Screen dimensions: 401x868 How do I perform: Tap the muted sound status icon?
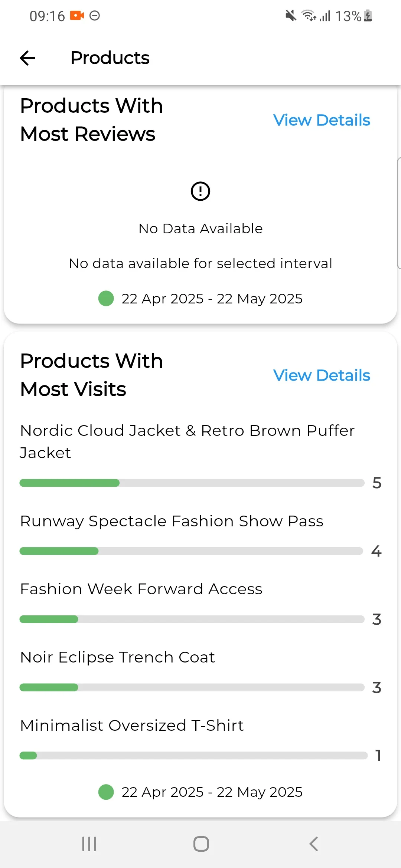pyautogui.click(x=291, y=16)
